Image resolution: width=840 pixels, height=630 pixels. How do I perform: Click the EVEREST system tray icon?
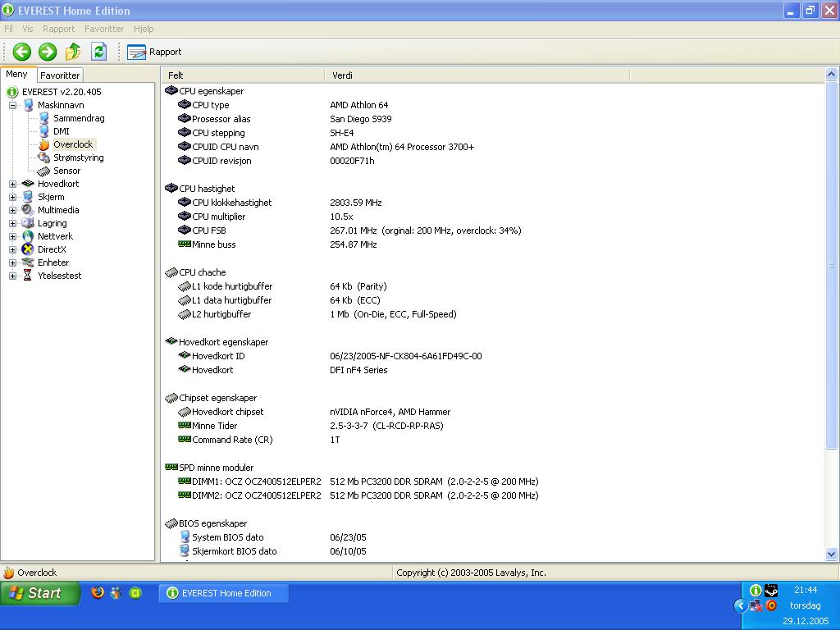pos(756,590)
